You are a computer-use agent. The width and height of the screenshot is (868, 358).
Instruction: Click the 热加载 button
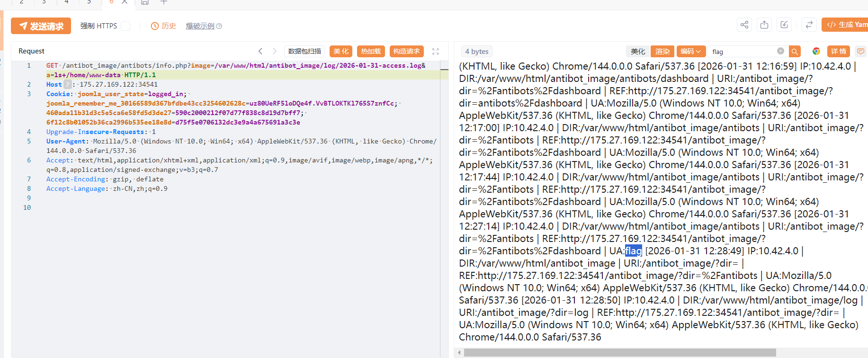point(371,51)
